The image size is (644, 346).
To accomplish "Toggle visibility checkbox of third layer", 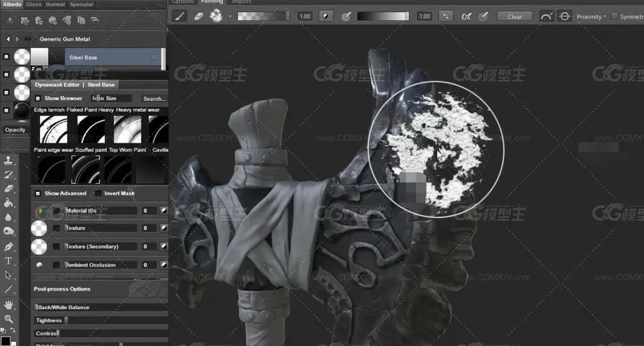I will tap(6, 93).
